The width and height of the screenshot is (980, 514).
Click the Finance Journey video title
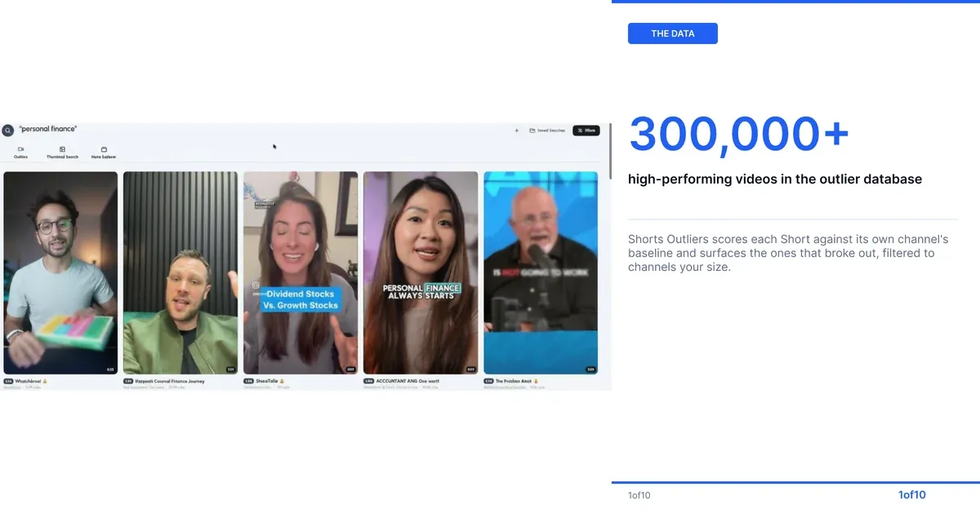tap(169, 381)
